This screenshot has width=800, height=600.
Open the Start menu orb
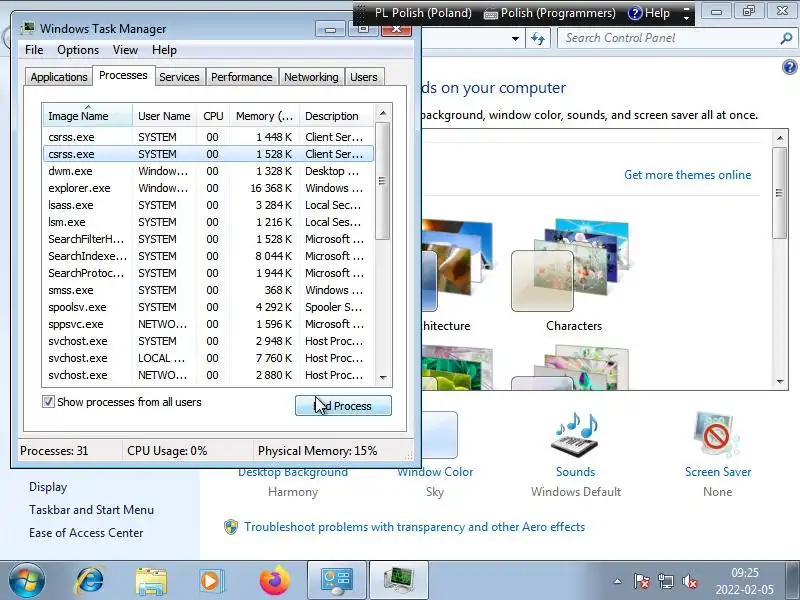pos(27,581)
